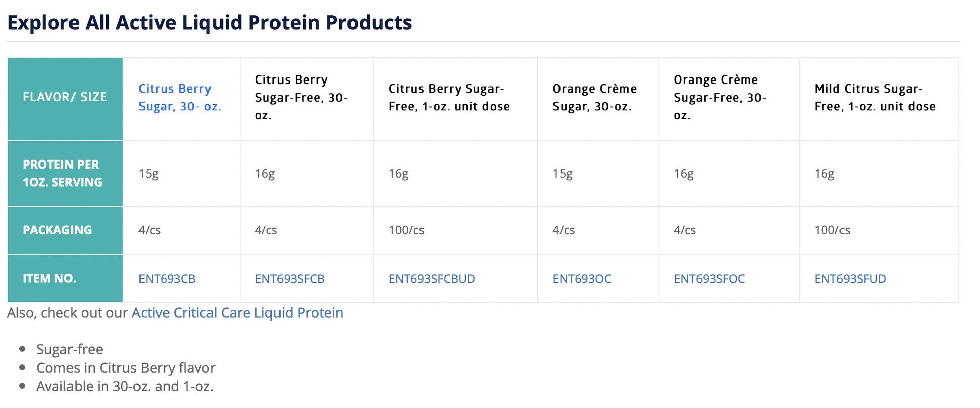
Task: Select Citrus Berry Sugar-Free, 1-oz. unit dose cell
Action: [449, 98]
